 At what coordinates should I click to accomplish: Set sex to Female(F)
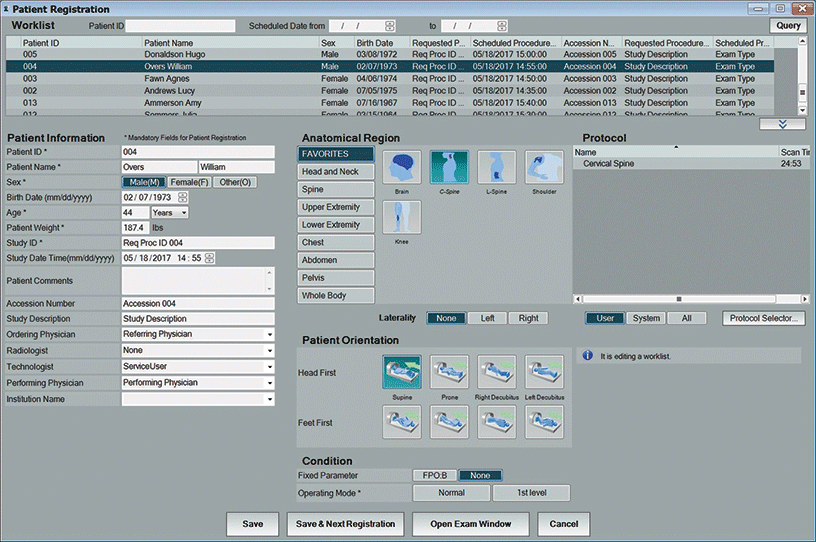(x=191, y=182)
